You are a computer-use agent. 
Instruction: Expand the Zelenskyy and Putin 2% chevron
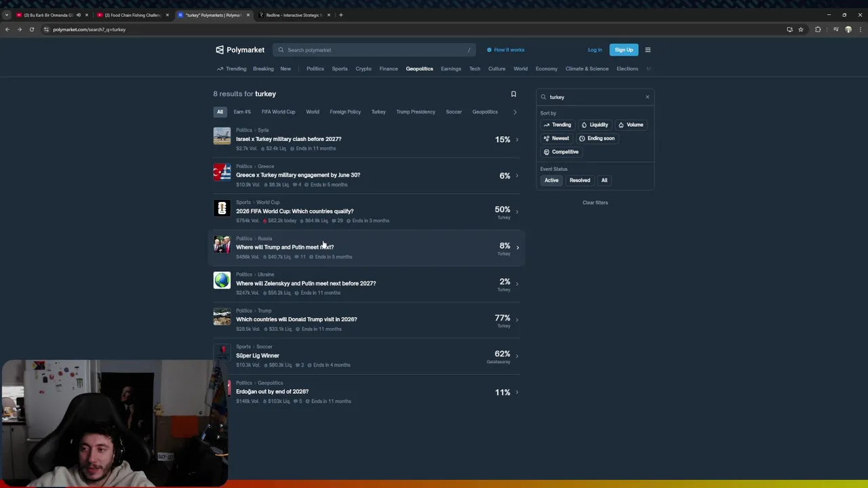517,283
